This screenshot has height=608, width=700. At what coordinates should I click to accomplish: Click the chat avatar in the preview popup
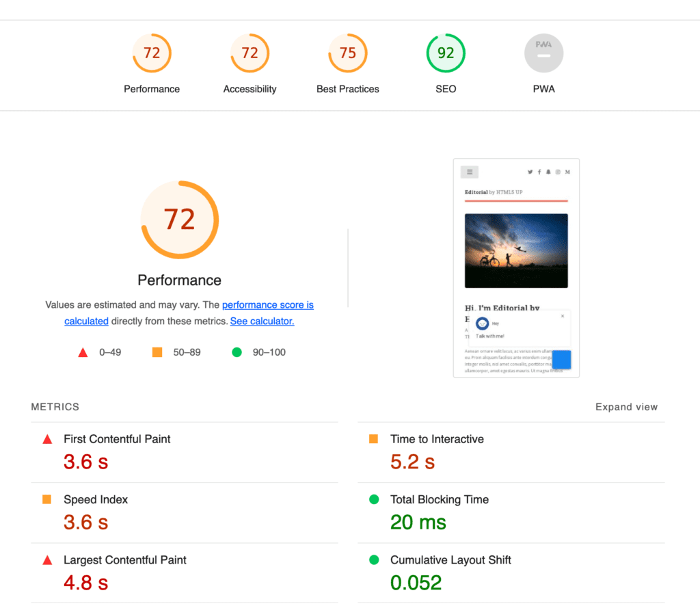[483, 323]
